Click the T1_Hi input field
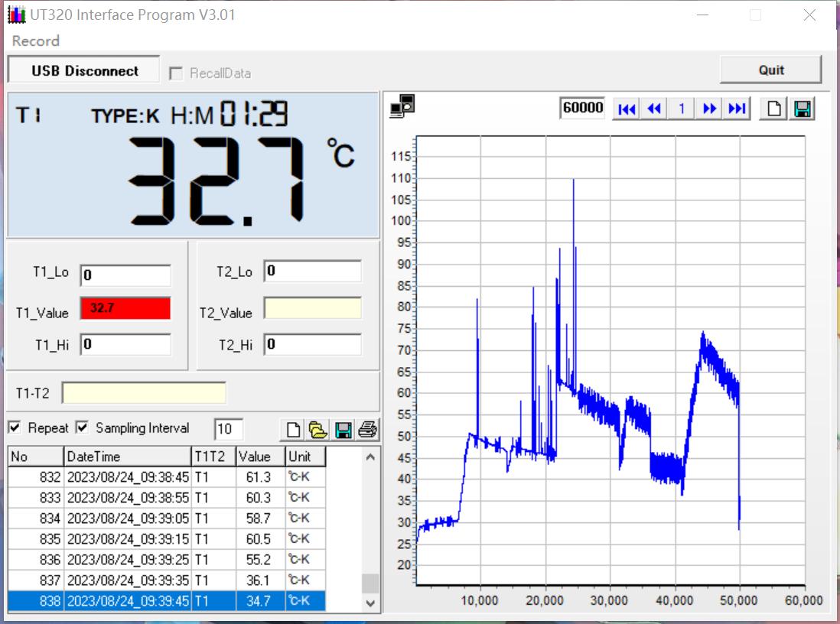840x624 pixels. [x=125, y=345]
